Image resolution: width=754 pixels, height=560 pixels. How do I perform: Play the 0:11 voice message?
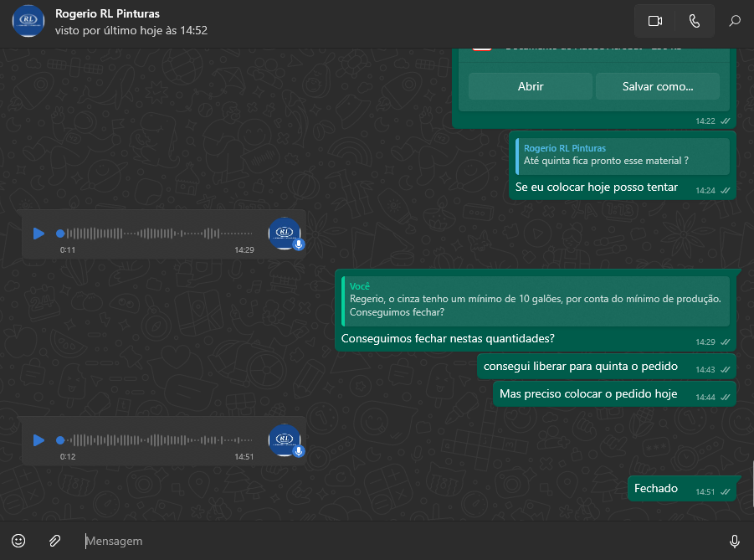38,234
